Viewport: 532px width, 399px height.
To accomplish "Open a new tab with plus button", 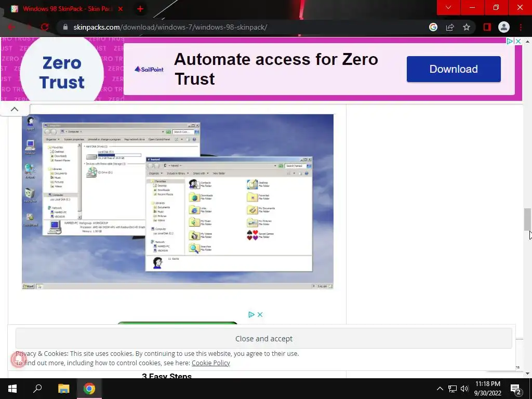I will (x=140, y=9).
